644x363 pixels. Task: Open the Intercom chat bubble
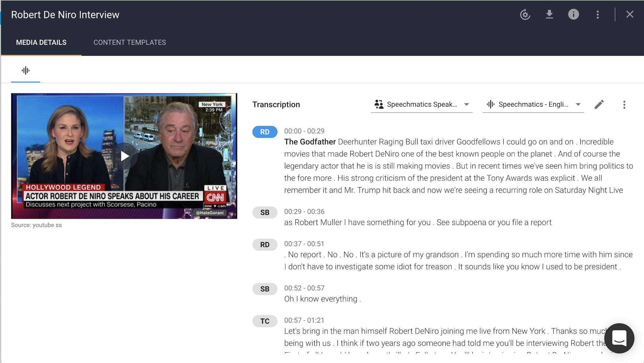(x=619, y=338)
